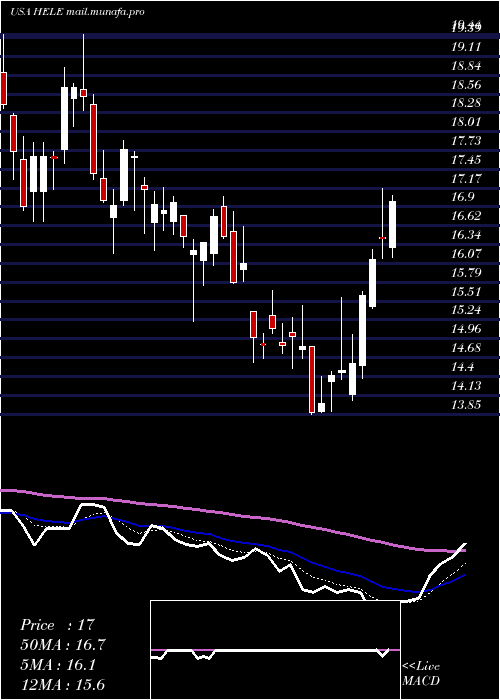
Task: Click the long red candlestick bottoming at 13.85
Action: pyautogui.click(x=312, y=379)
